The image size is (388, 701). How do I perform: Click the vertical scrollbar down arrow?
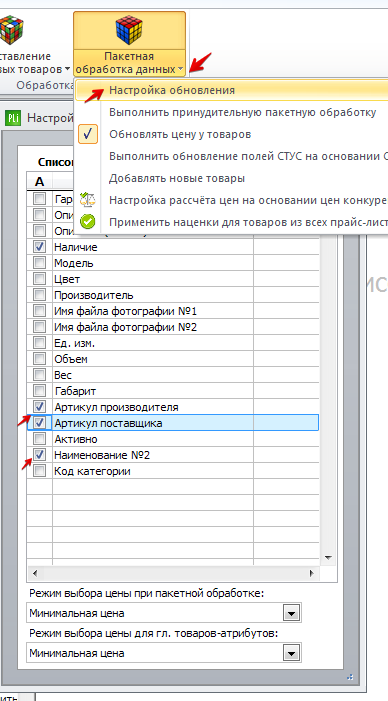coord(328,557)
